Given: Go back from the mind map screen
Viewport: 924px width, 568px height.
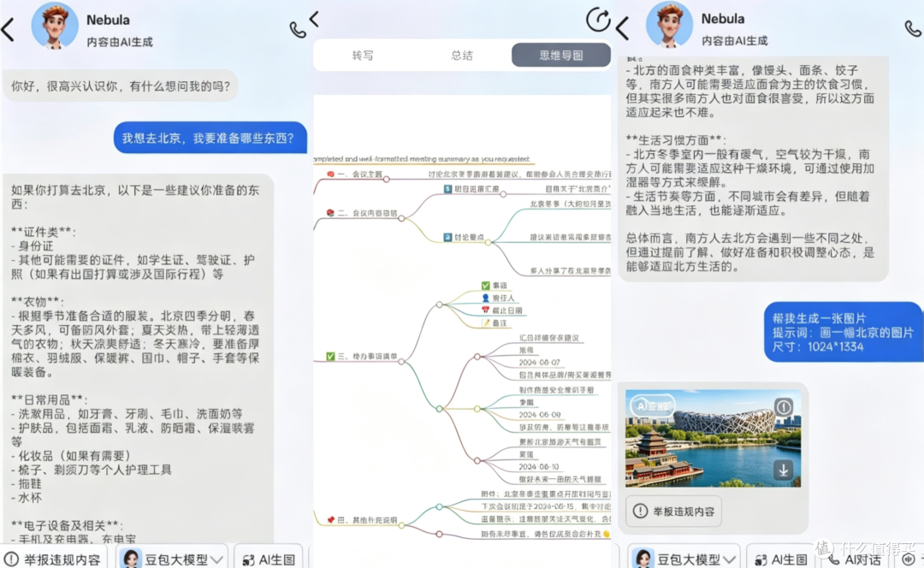Looking at the screenshot, I should pyautogui.click(x=315, y=19).
